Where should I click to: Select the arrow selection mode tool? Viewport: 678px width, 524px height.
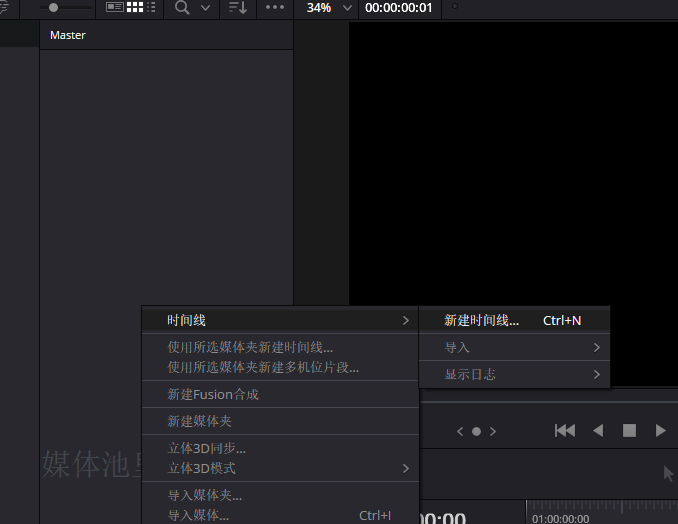tap(669, 473)
